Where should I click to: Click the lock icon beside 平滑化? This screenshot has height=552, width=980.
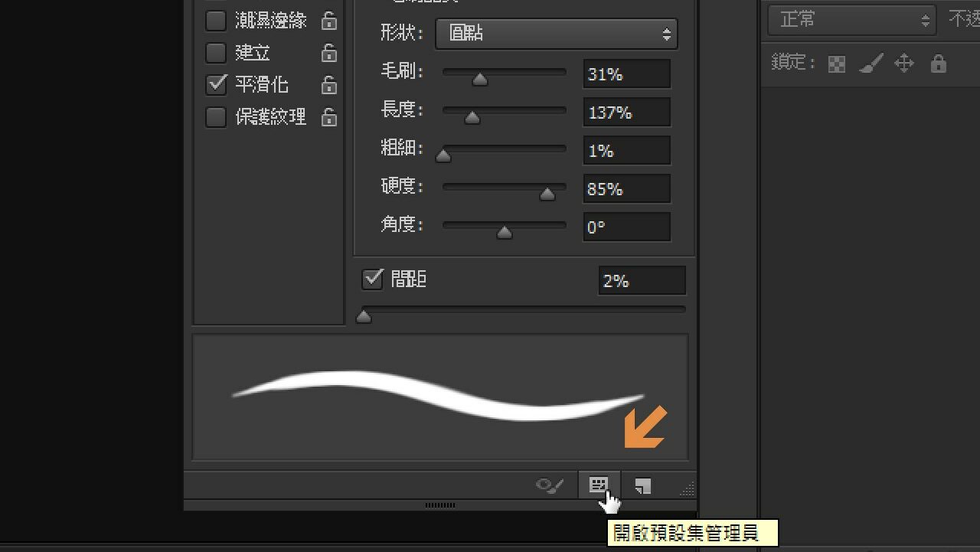328,85
